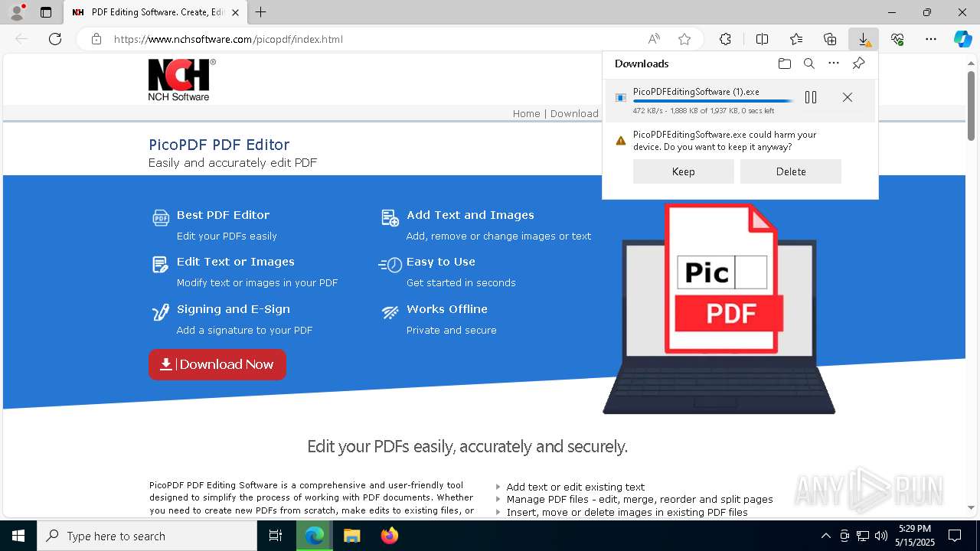Open More options in Downloads panel
Screen dimensions: 980x551
coord(834,64)
